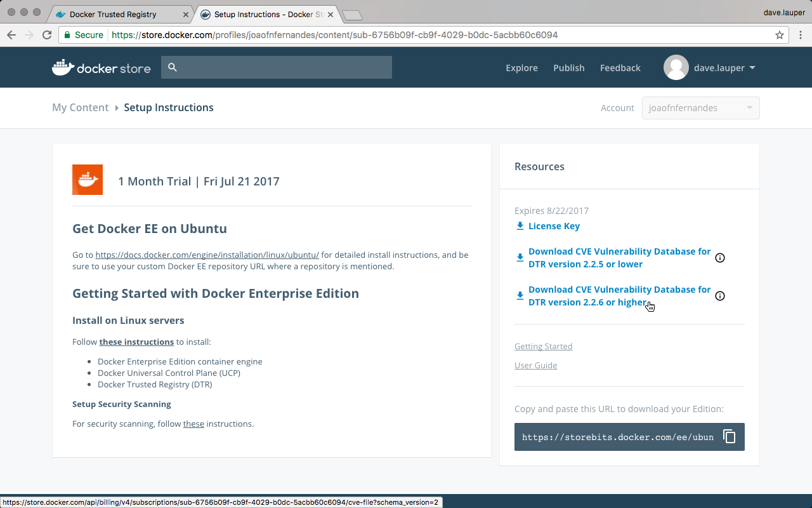Open the Feedback navigation item
The width and height of the screenshot is (812, 508).
[x=620, y=68]
